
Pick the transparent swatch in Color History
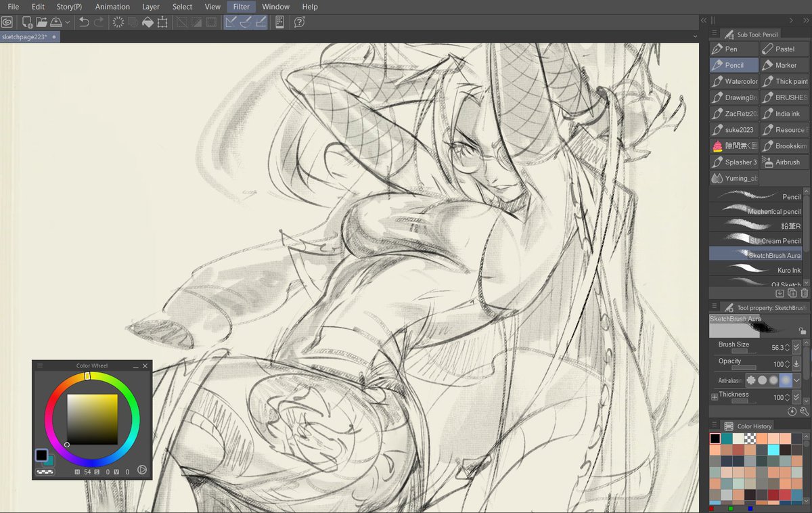tap(750, 439)
